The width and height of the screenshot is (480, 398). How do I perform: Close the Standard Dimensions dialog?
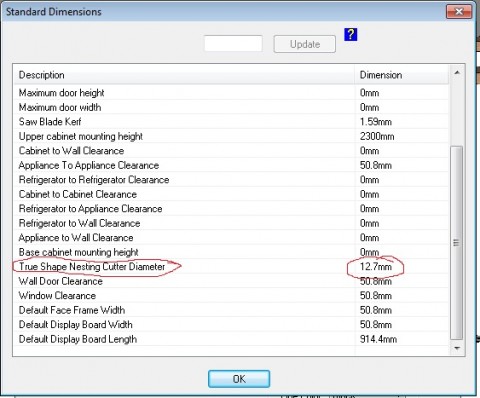click(459, 12)
